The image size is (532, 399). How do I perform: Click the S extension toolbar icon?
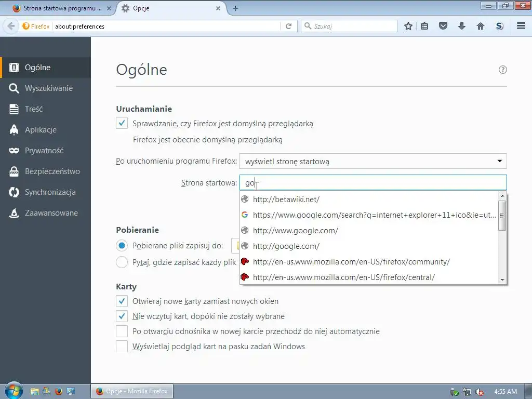pyautogui.click(x=499, y=26)
